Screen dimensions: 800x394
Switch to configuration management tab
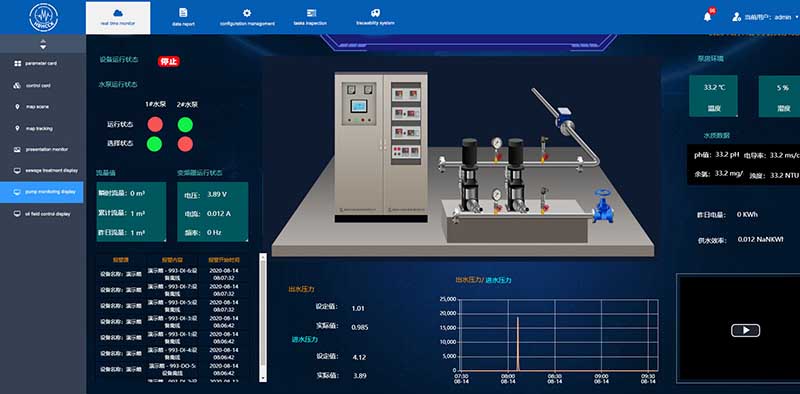[247, 17]
